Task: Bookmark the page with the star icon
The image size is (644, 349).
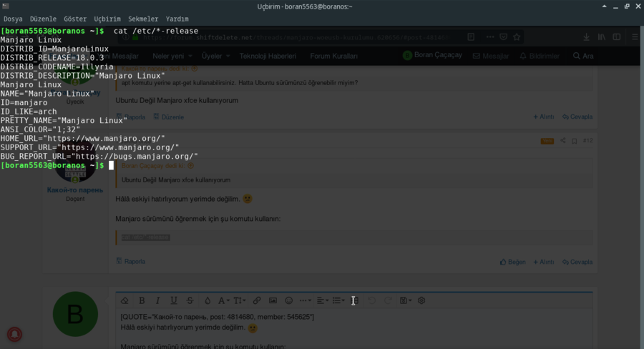Action: pos(517,37)
